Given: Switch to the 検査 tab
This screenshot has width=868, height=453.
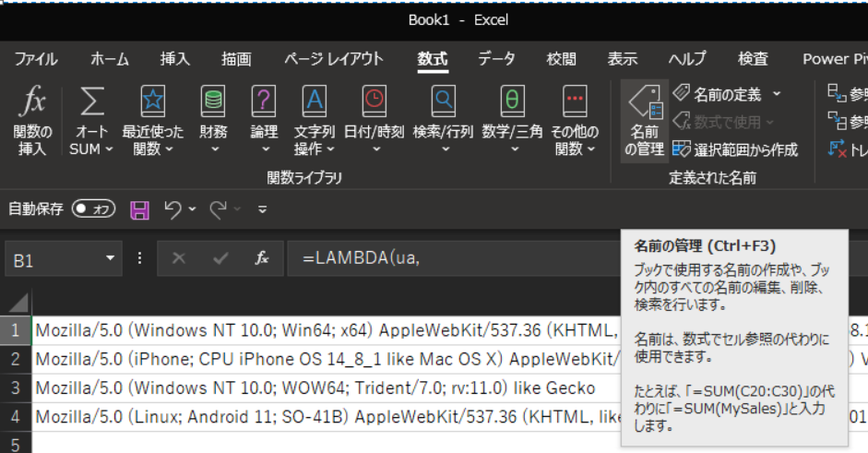Looking at the screenshot, I should [x=753, y=59].
